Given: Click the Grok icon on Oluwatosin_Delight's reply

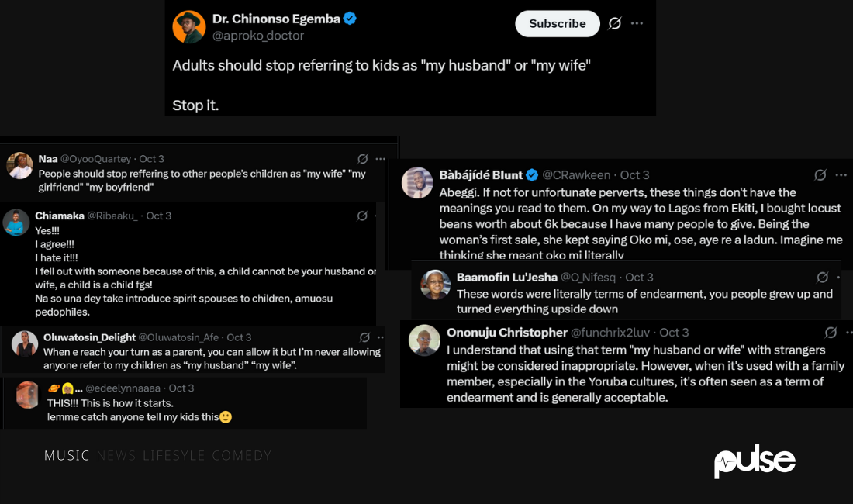Looking at the screenshot, I should pyautogui.click(x=364, y=337).
